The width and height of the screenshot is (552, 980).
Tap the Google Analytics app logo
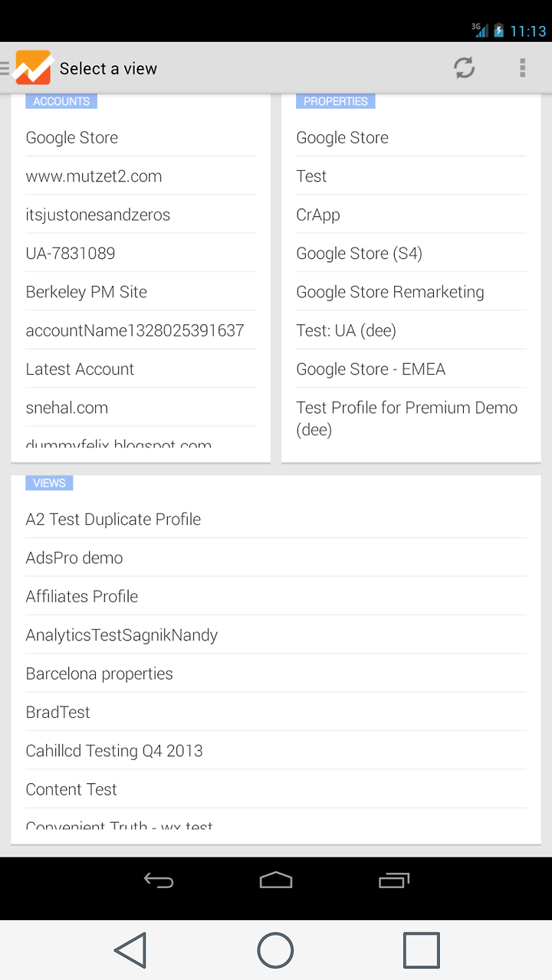coord(33,68)
